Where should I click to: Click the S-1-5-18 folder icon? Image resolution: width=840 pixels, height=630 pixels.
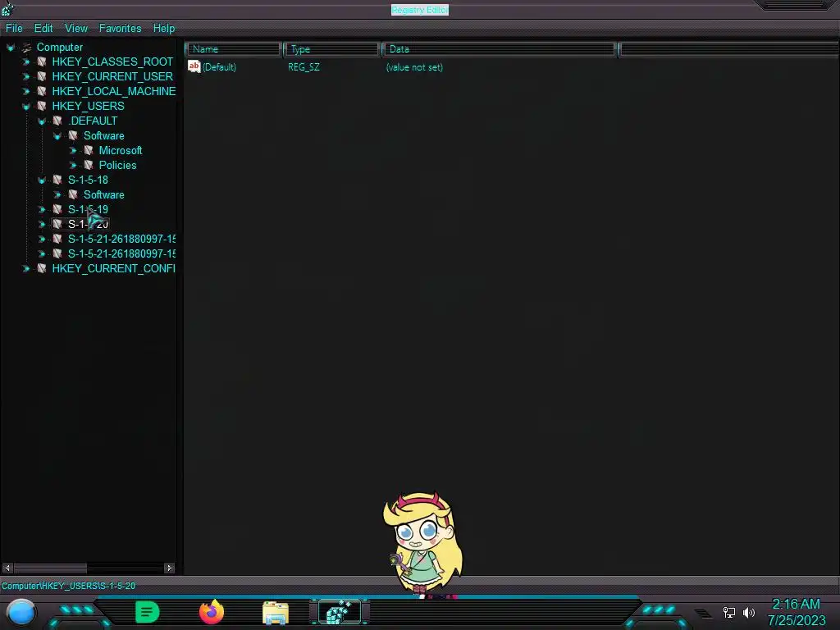click(57, 180)
